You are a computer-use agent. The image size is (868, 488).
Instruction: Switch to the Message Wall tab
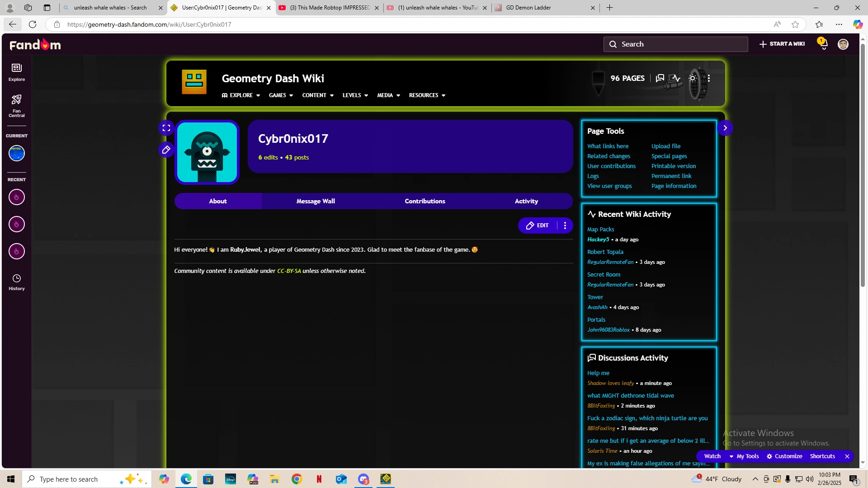(x=316, y=202)
